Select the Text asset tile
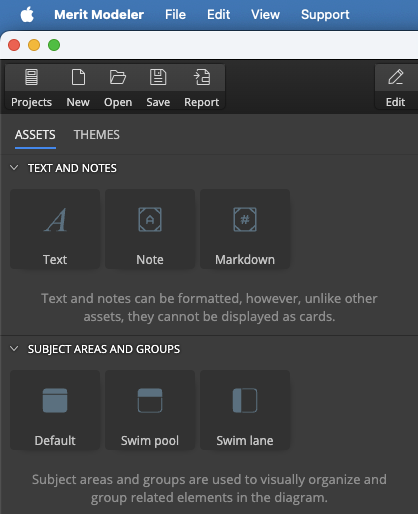 55,229
